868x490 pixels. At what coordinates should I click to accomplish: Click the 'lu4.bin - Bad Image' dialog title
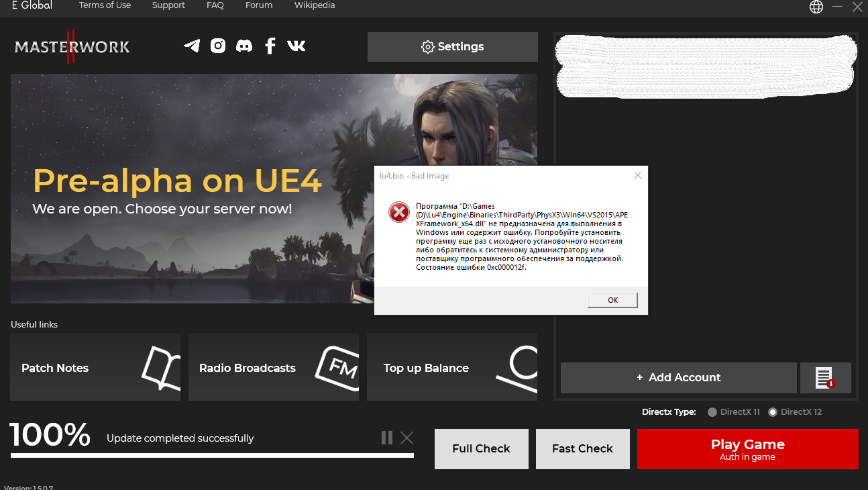tap(414, 176)
